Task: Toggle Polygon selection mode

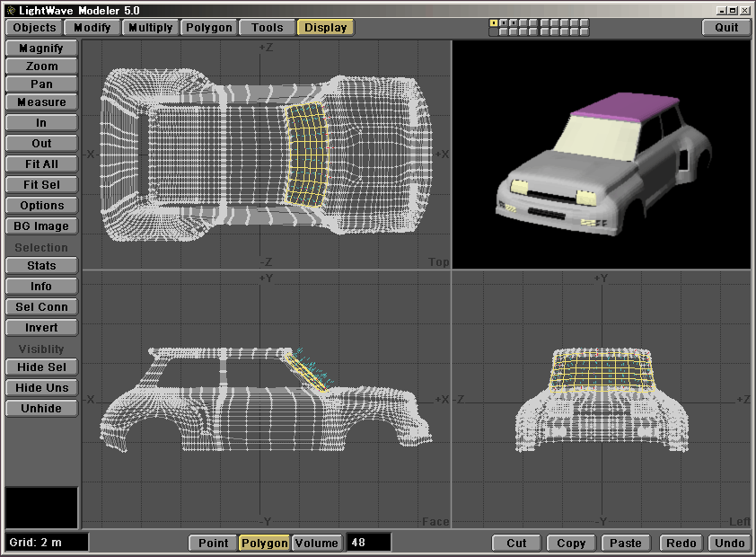Action: tap(264, 543)
